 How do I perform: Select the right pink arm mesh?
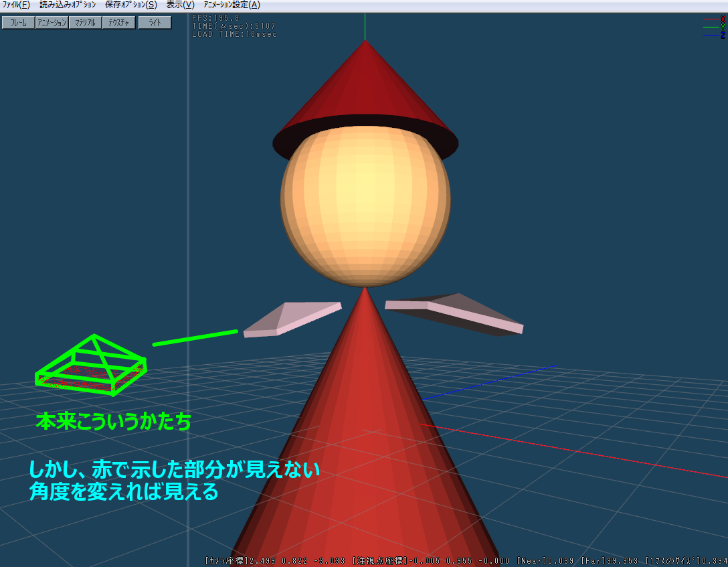[455, 313]
